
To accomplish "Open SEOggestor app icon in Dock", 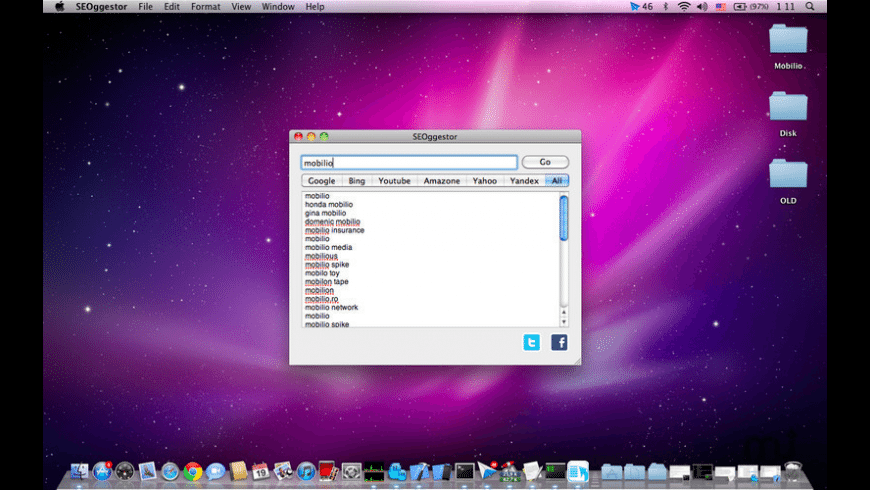I will click(x=578, y=472).
